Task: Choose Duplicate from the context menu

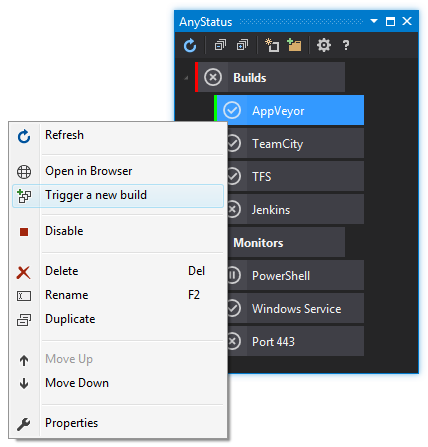Action: click(118, 319)
